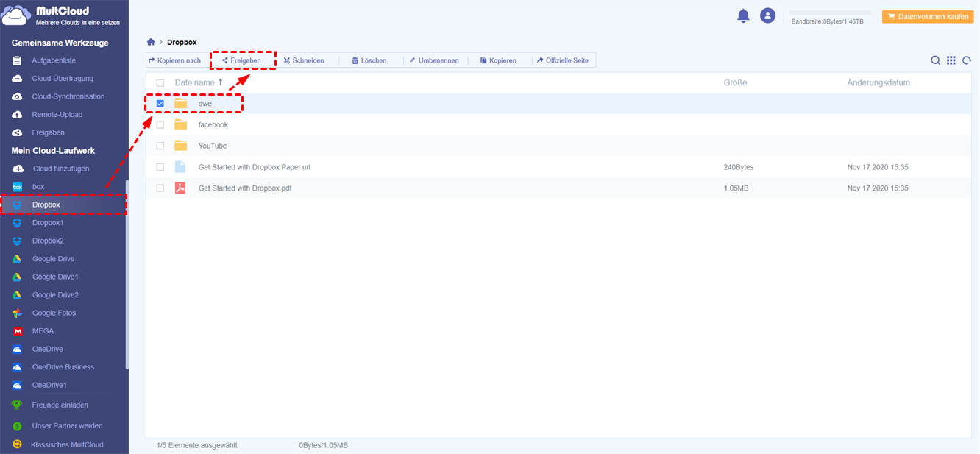Click Freigeben in toolbar

pyautogui.click(x=241, y=60)
